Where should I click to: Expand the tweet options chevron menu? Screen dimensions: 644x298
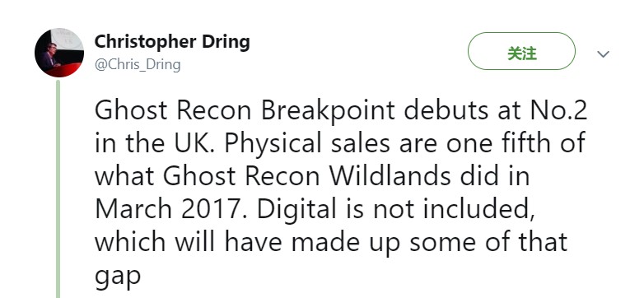pyautogui.click(x=603, y=54)
